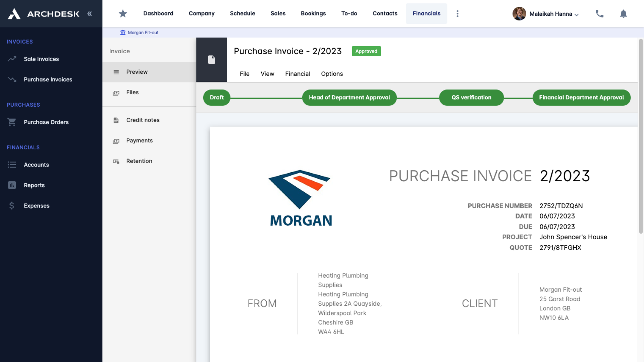Open the Options menu
Viewport: 644px width, 362px height.
click(x=332, y=74)
